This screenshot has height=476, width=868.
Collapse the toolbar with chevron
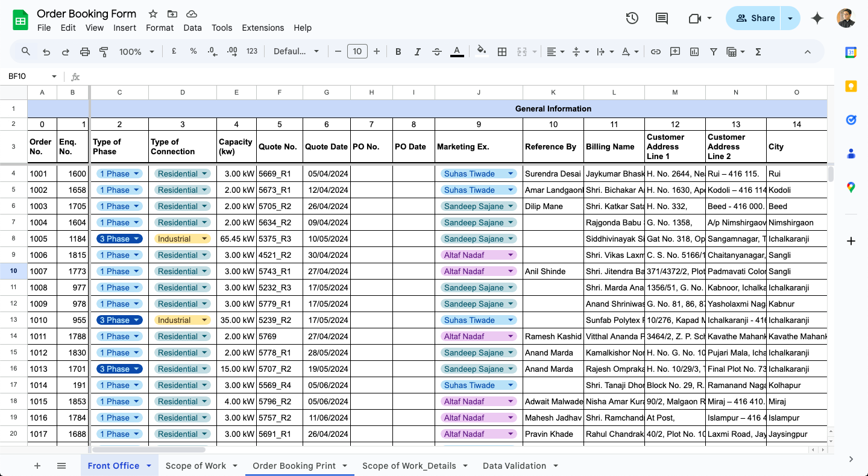[808, 52]
